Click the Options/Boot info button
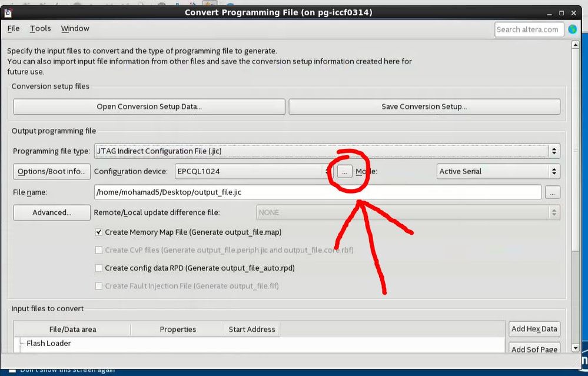 point(52,171)
